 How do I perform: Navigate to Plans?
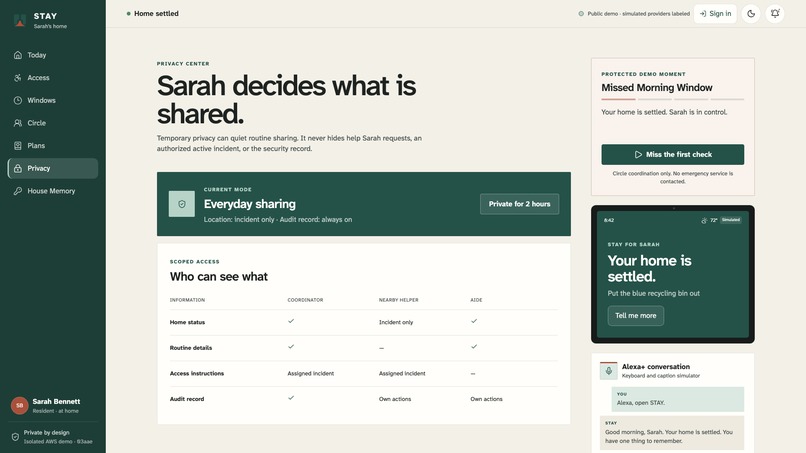click(53, 146)
